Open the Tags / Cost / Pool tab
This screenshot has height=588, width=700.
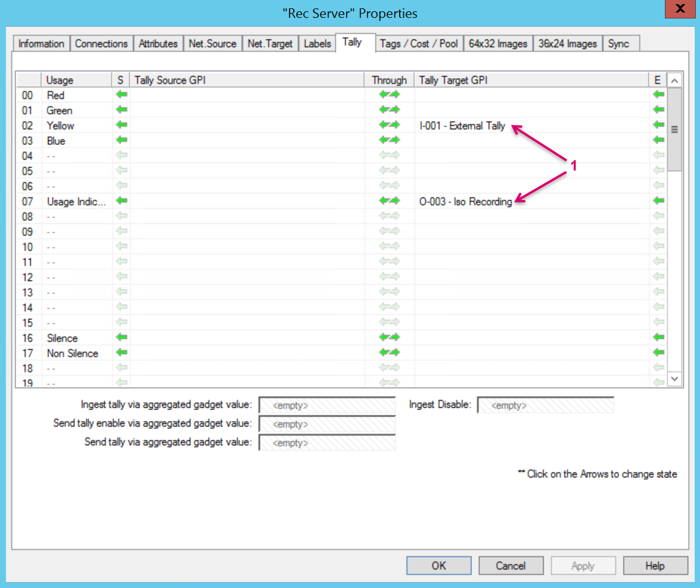(x=419, y=44)
